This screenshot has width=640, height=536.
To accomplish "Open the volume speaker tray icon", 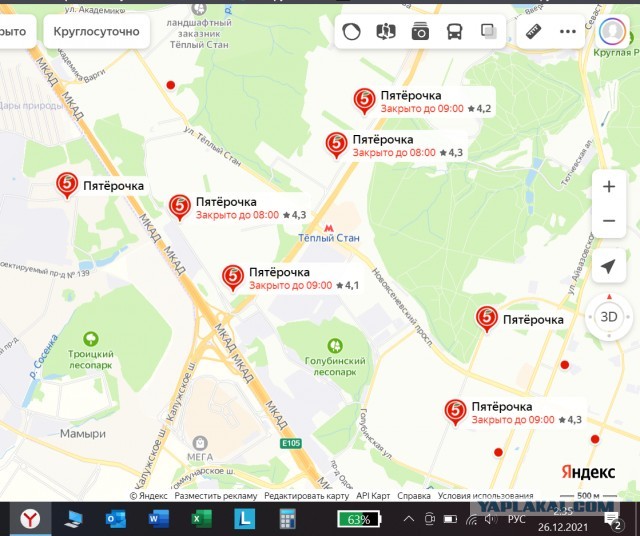I will pyautogui.click(x=490, y=519).
